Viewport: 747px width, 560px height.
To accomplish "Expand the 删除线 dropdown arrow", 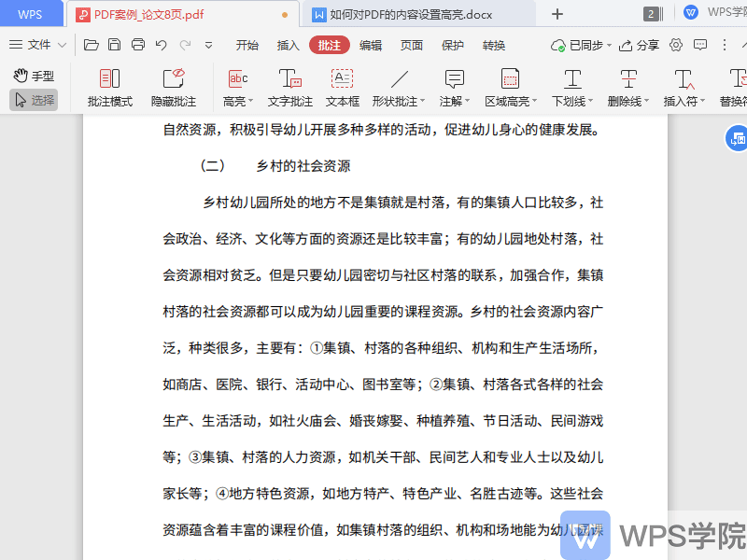I will click(x=646, y=101).
